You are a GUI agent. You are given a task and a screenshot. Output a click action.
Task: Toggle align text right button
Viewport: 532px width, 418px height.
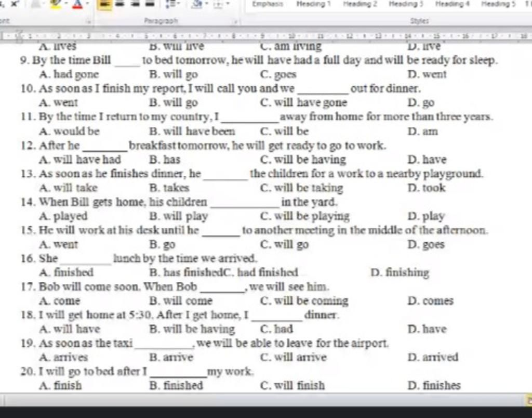[136, 4]
